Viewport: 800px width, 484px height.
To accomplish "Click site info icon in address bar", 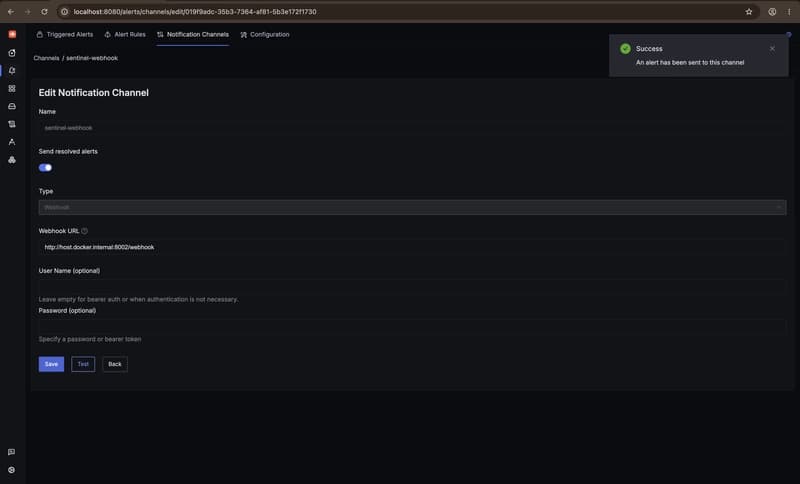I will coord(65,11).
